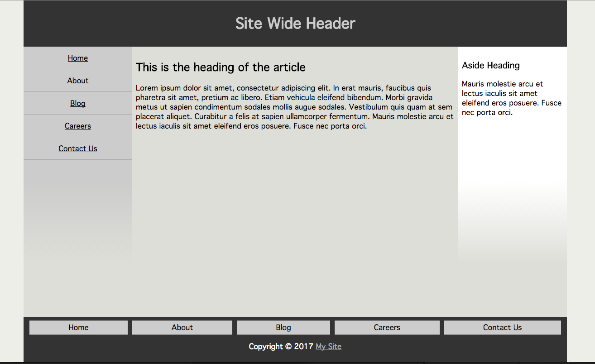Click the Careers link in the sidebar
The width and height of the screenshot is (595, 364).
tap(77, 126)
